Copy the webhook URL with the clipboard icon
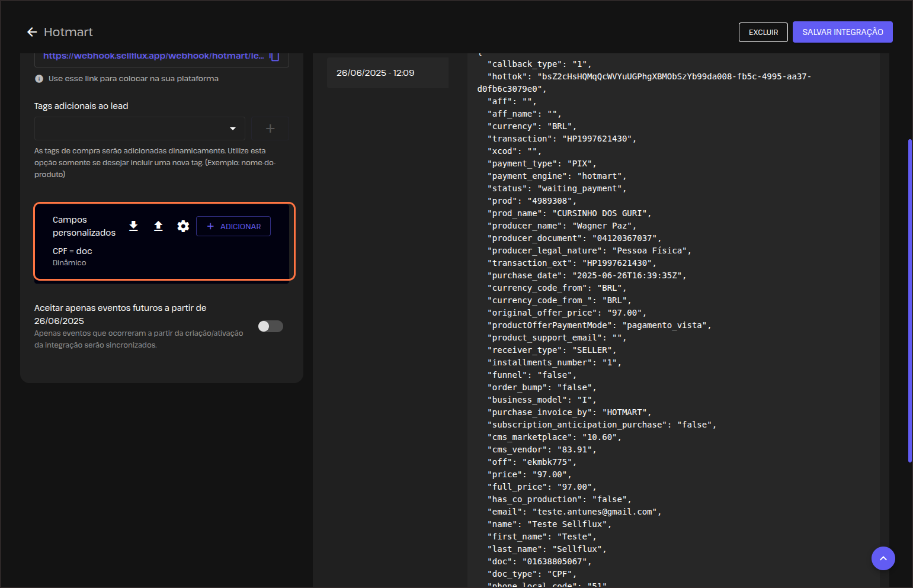 (x=274, y=56)
